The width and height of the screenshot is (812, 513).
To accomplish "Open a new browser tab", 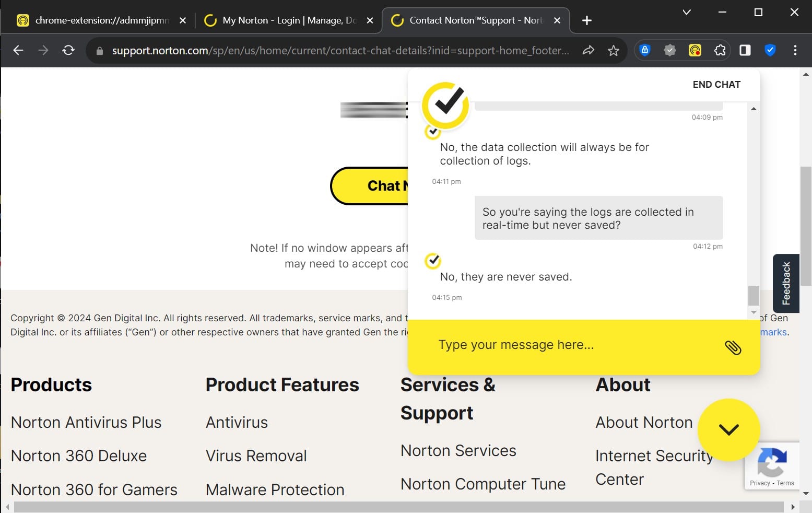I will coord(587,20).
